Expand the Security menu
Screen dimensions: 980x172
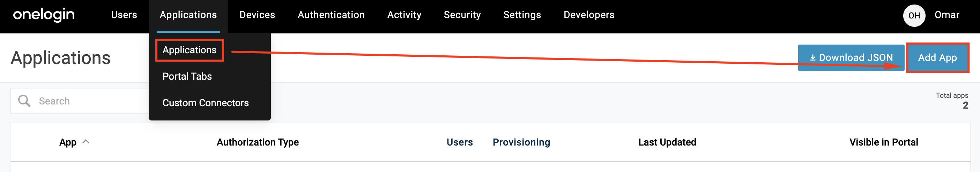tap(462, 15)
